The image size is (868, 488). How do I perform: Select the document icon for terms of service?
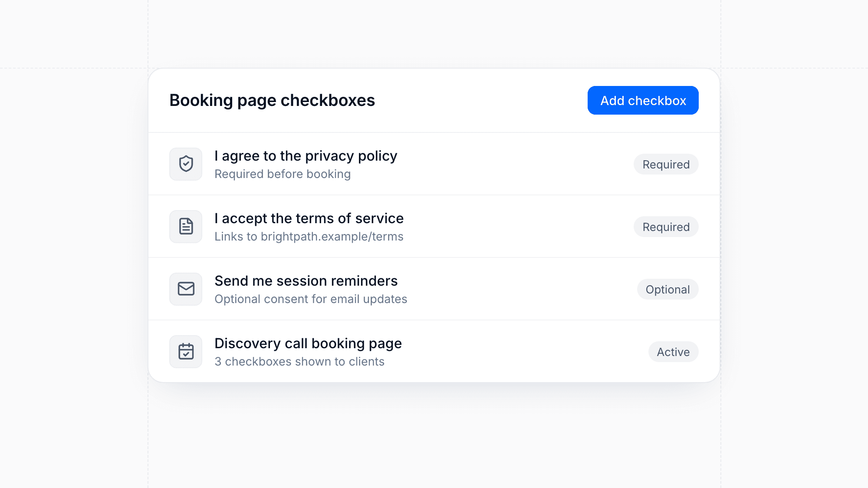[x=186, y=227]
